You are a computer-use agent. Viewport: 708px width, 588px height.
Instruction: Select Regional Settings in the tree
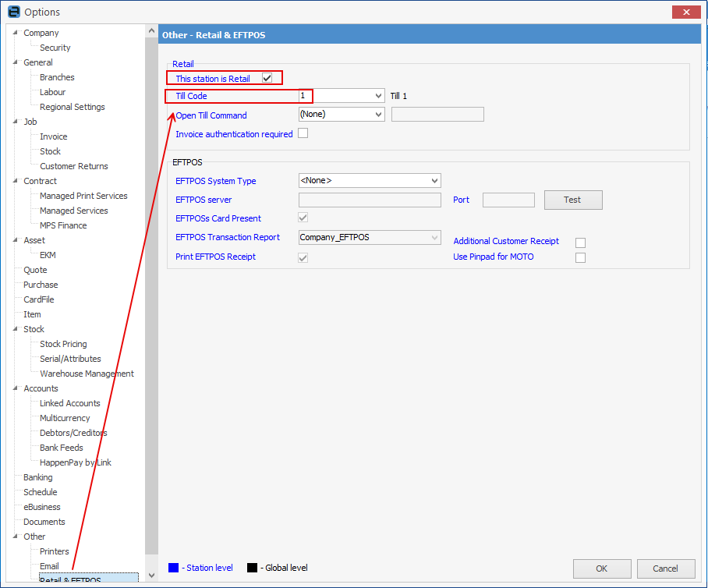tap(73, 107)
